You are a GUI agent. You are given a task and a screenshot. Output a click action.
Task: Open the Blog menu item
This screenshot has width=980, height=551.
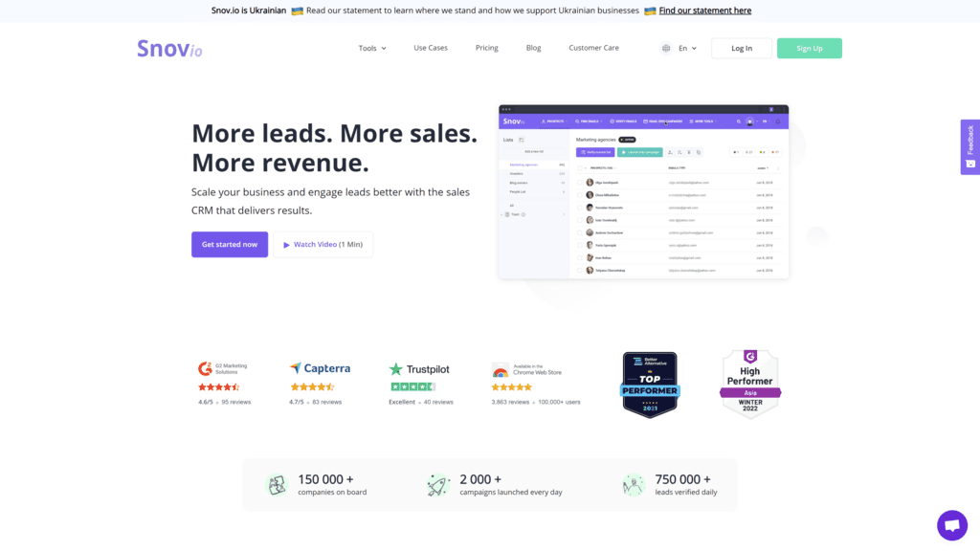534,48
